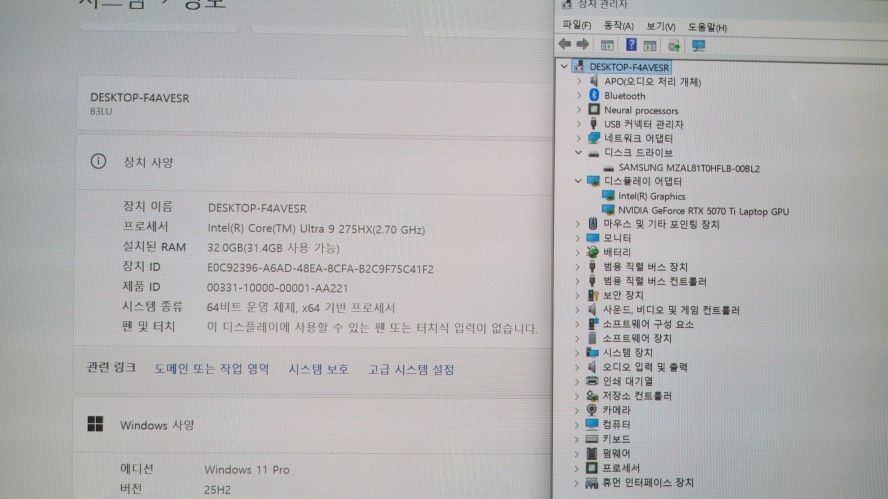Select 범용 직렬 버스 장치 row
The height and width of the screenshot is (499, 888).
[645, 267]
